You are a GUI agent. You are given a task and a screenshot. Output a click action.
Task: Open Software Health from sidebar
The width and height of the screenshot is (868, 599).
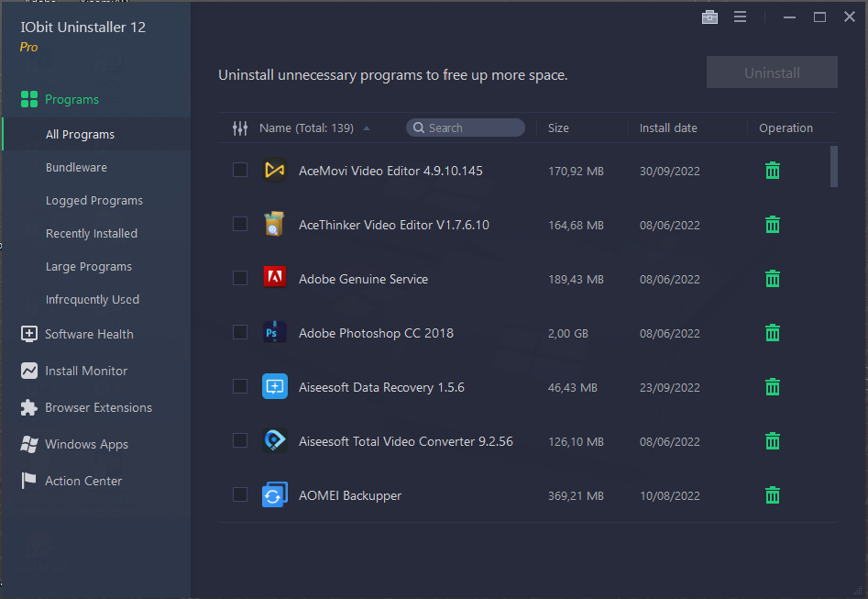click(89, 334)
